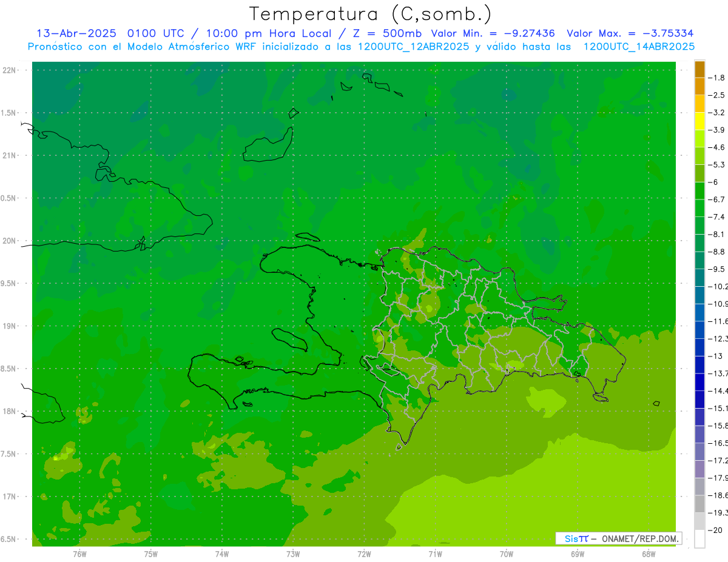Click the '-16.5' colorbar value
This screenshot has width=728, height=562.
pyautogui.click(x=718, y=443)
